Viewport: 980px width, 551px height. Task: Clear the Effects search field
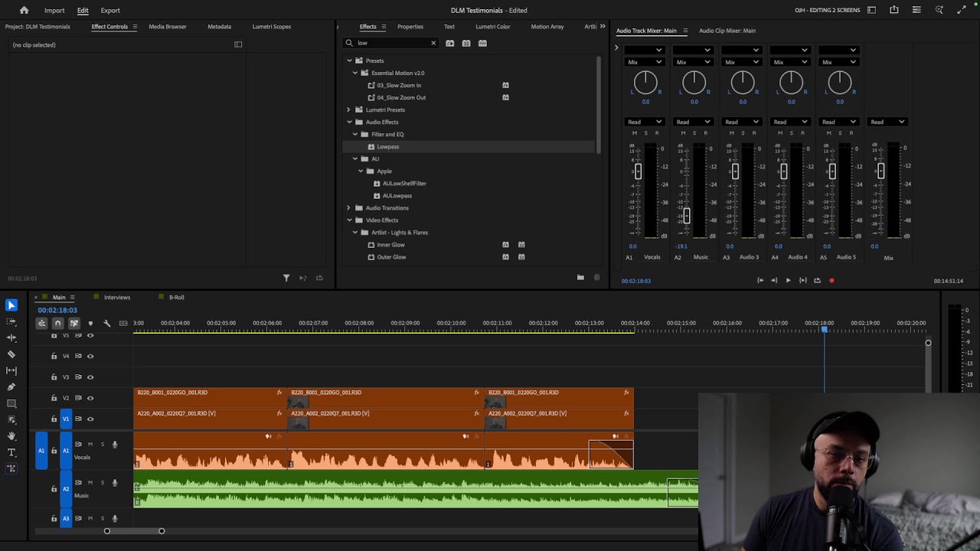433,43
